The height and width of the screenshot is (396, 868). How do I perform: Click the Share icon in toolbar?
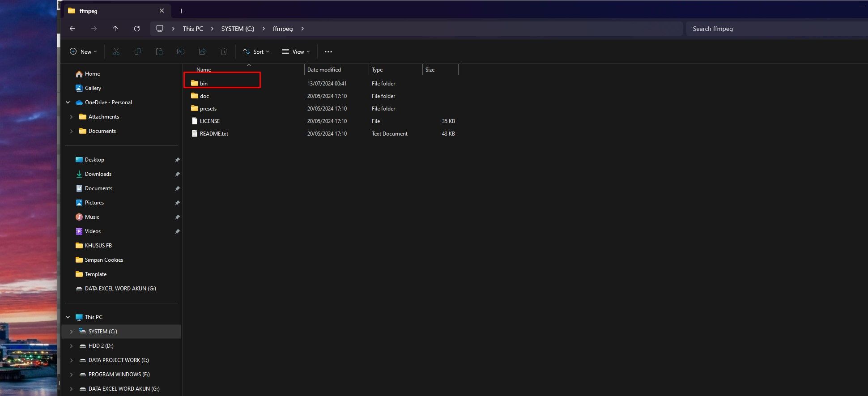(x=202, y=52)
